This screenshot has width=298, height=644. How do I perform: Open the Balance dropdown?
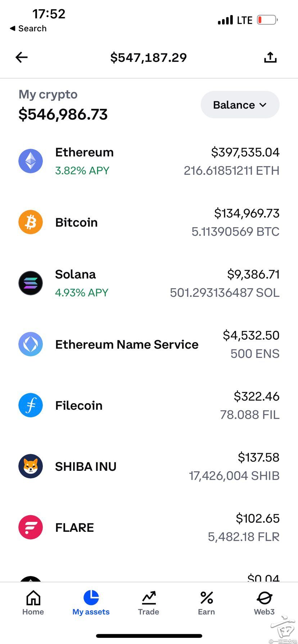(240, 105)
